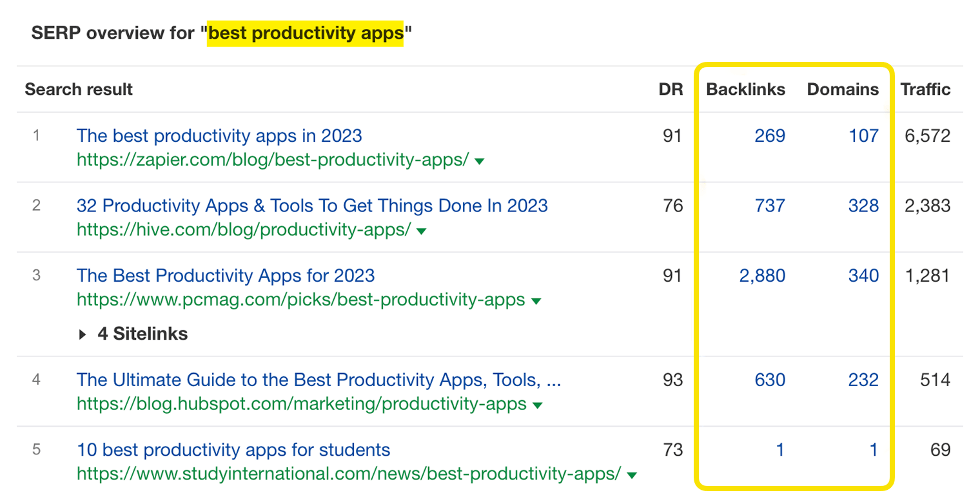This screenshot has height=504, width=980.
Task: Expand the 4 Sitelinks under PCMag result
Action: [x=132, y=334]
